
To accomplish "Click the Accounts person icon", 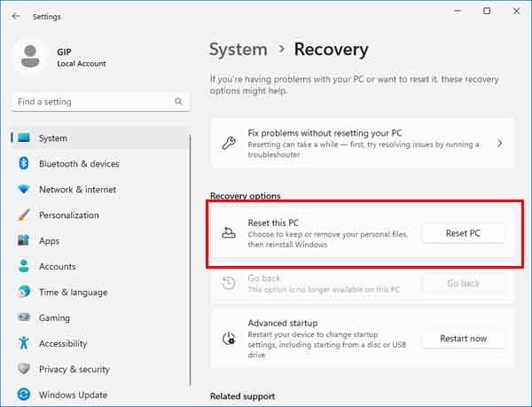I will (24, 266).
